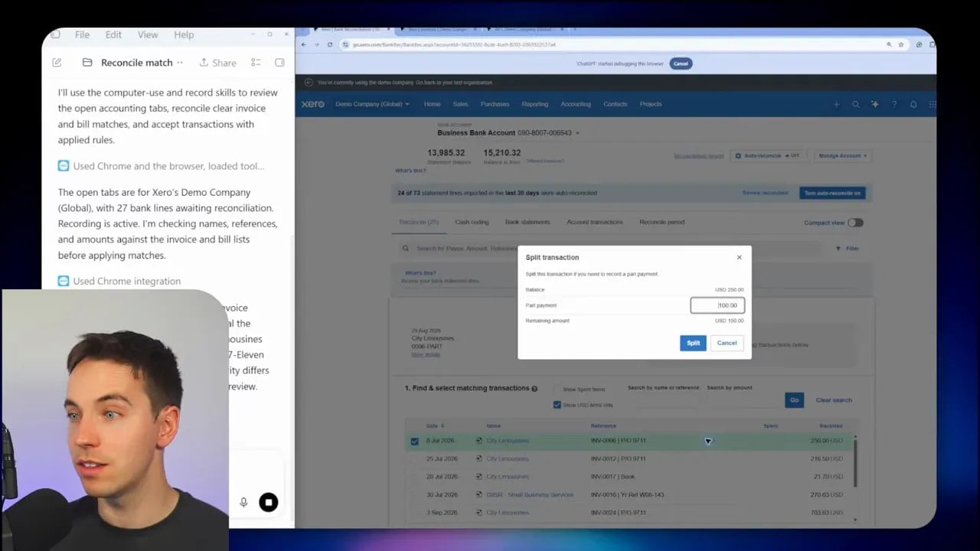Click the Clear search link

[834, 400]
